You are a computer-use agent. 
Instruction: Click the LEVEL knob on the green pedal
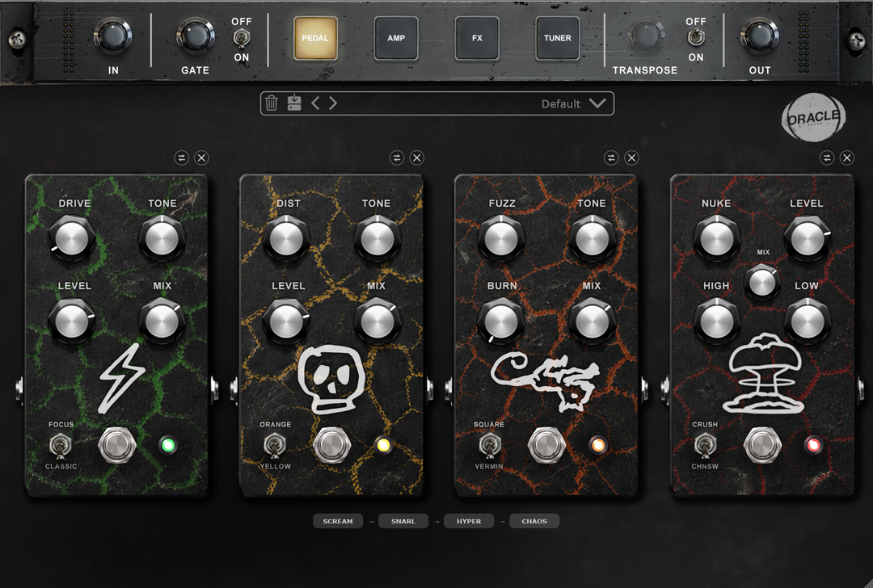tap(72, 321)
